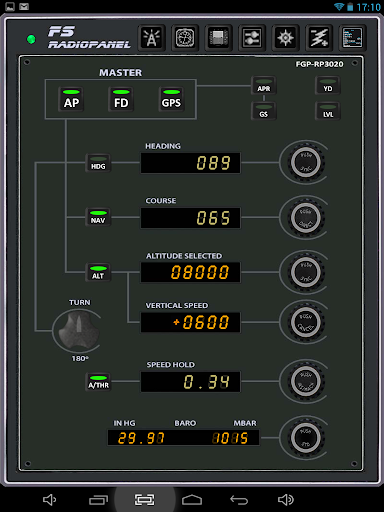Viewport: 384px width, 512px height.
Task: Toggle the GPS master button
Action: click(171, 99)
